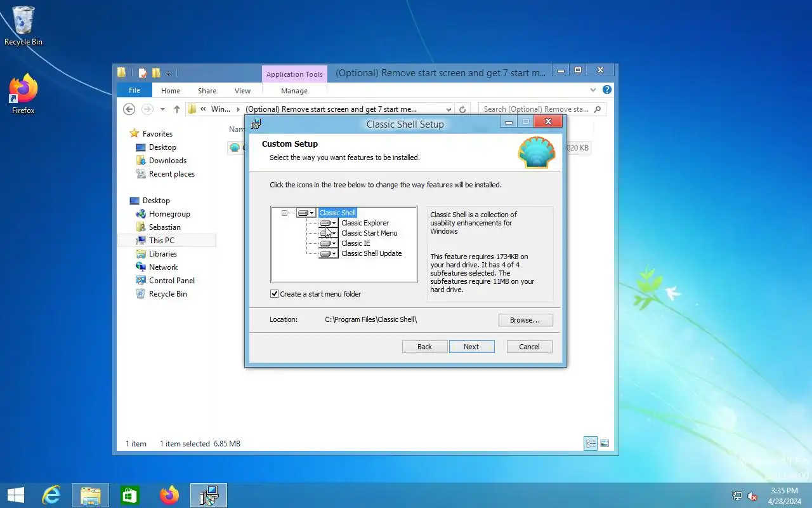
Task: Click Browse to change install location
Action: click(525, 320)
